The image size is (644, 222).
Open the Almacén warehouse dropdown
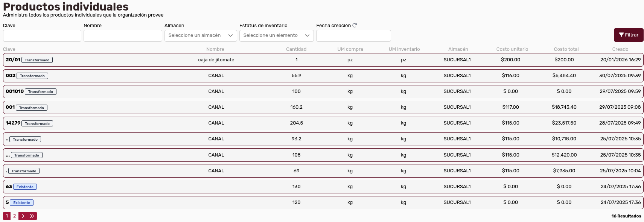click(201, 35)
